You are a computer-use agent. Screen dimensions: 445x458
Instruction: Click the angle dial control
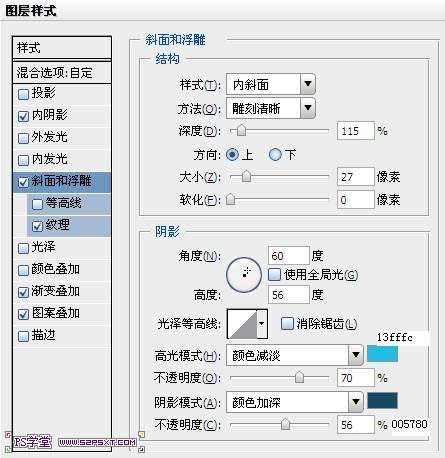244,275
